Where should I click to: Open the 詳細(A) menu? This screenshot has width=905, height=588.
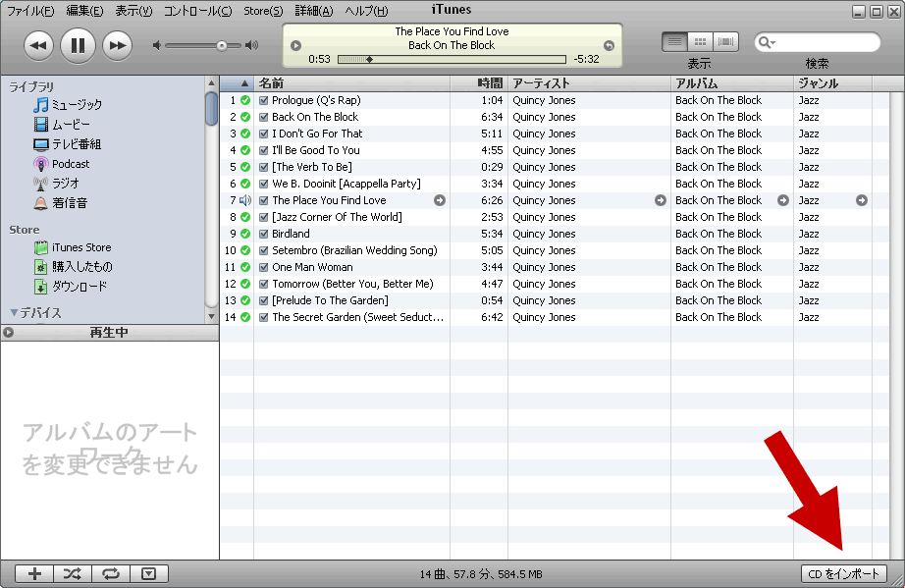[x=314, y=11]
